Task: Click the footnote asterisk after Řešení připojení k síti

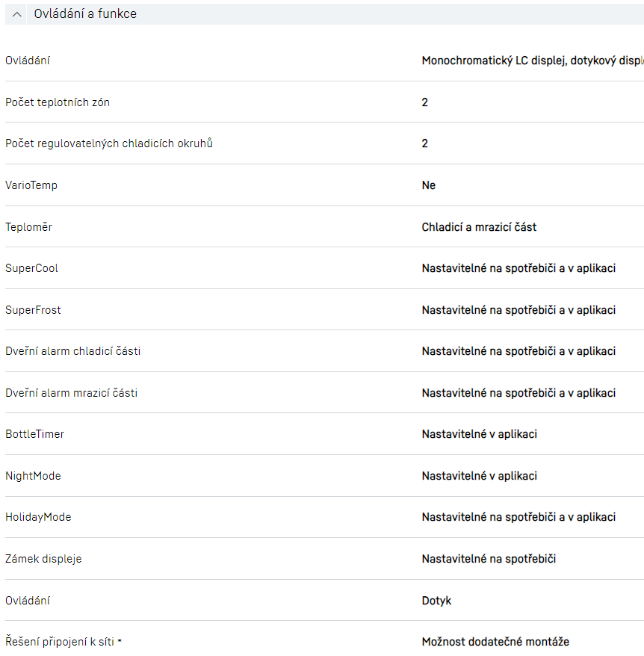Action: click(120, 641)
